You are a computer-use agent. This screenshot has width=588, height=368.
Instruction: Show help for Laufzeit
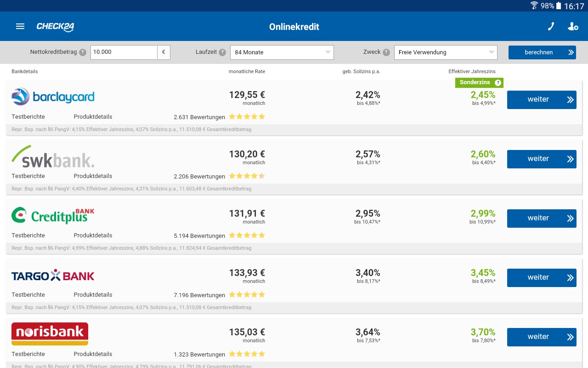click(x=222, y=52)
